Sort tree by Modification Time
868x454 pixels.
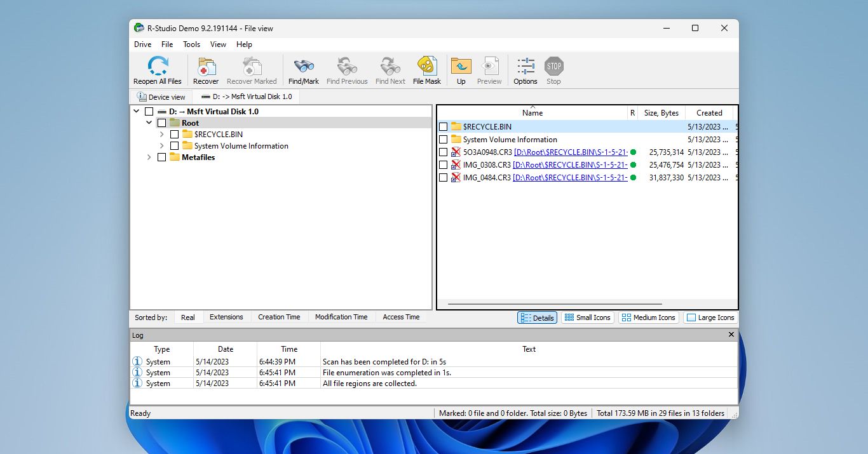[341, 317]
